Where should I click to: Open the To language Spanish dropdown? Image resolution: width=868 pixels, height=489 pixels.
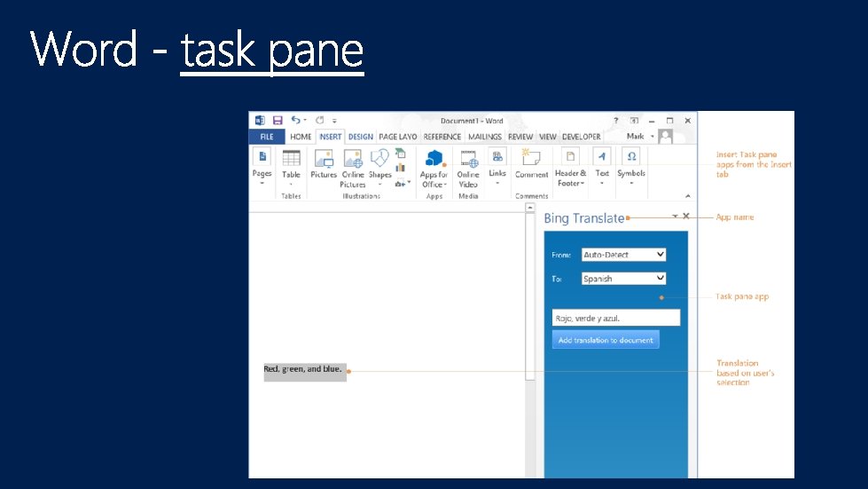click(x=623, y=279)
